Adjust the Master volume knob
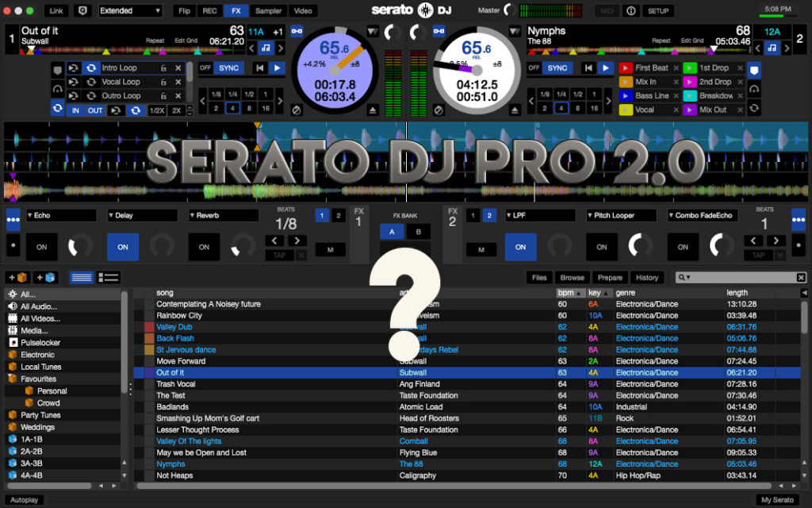Screen dimensions: 812x508 point(509,10)
